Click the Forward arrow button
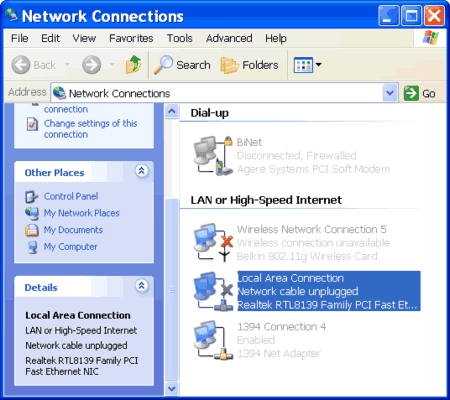Screen dimensions: 450x400 (92, 65)
